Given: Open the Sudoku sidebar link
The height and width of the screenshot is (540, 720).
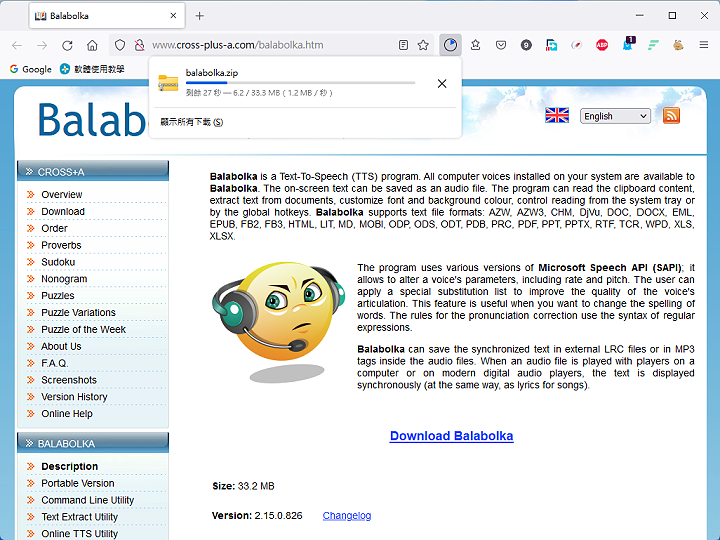Looking at the screenshot, I should 58,262.
